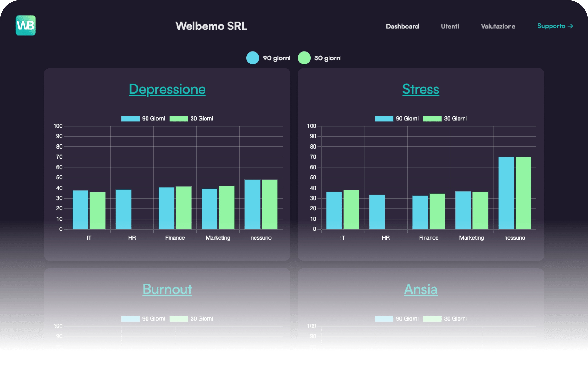Select the blue 90 giorni circle
This screenshot has width=588, height=368.
[x=253, y=58]
